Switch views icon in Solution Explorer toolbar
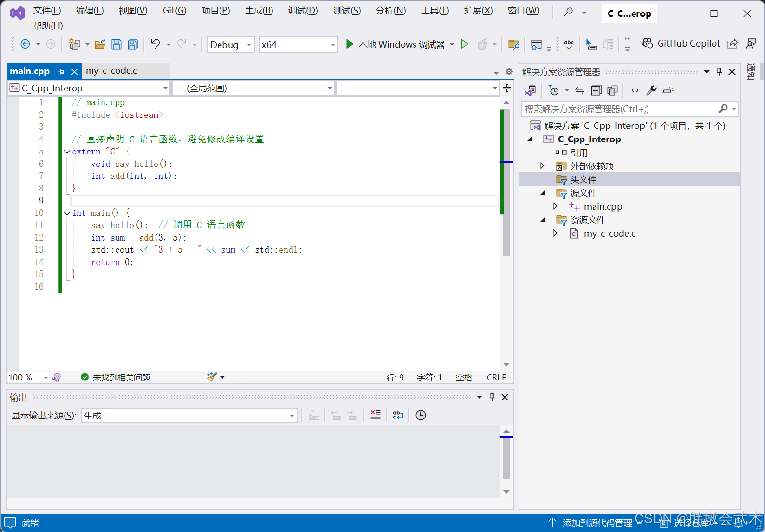 click(x=531, y=90)
